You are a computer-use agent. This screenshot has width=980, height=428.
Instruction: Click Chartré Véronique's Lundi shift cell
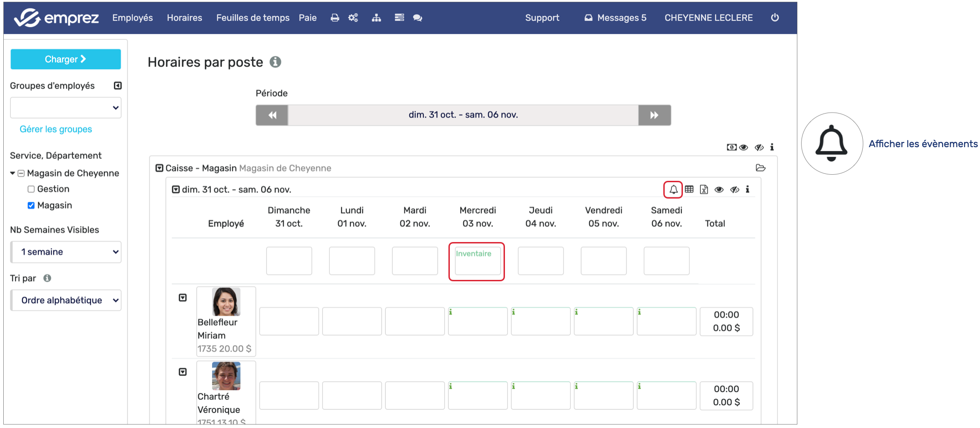click(352, 395)
